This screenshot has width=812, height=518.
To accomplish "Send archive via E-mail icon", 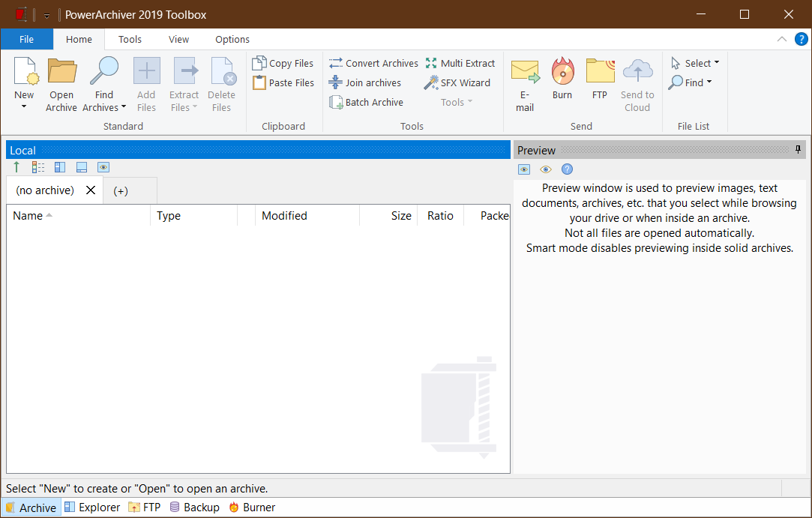I will pos(525,71).
